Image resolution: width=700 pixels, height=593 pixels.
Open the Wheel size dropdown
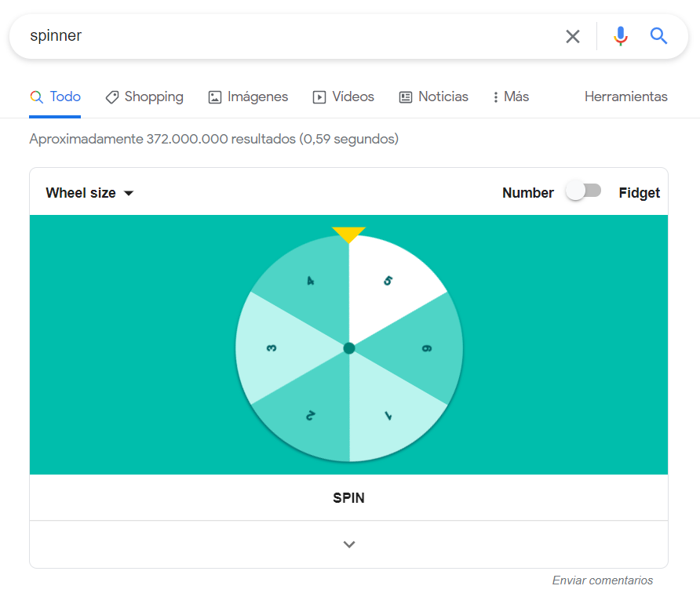[89, 193]
